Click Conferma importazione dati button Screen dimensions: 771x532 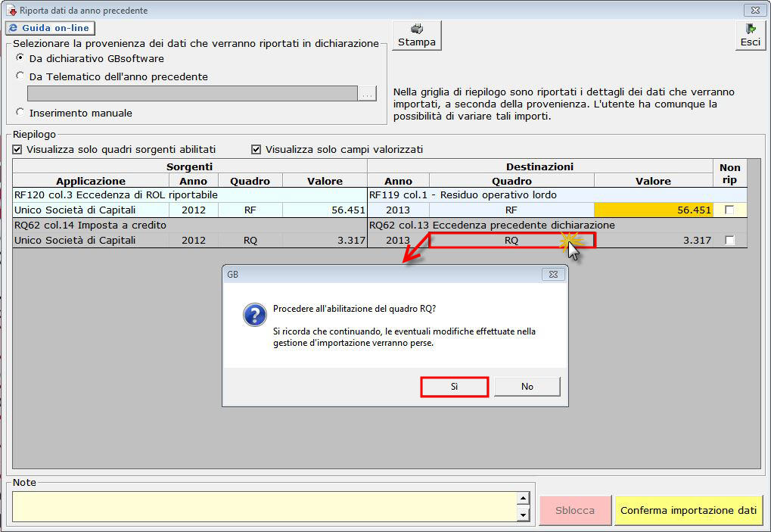click(x=688, y=510)
